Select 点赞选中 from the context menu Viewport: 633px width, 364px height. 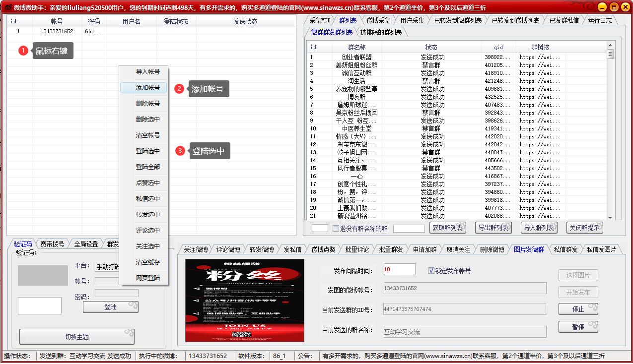pyautogui.click(x=148, y=183)
